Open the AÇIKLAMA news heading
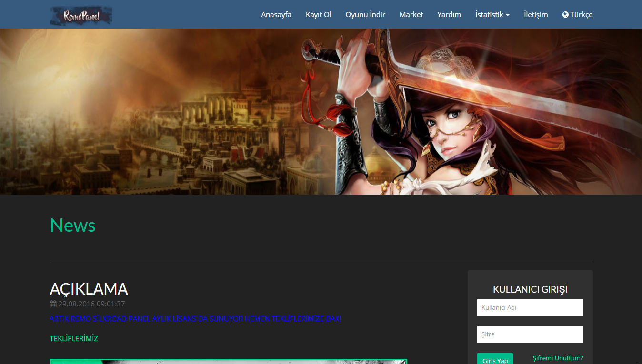 89,289
